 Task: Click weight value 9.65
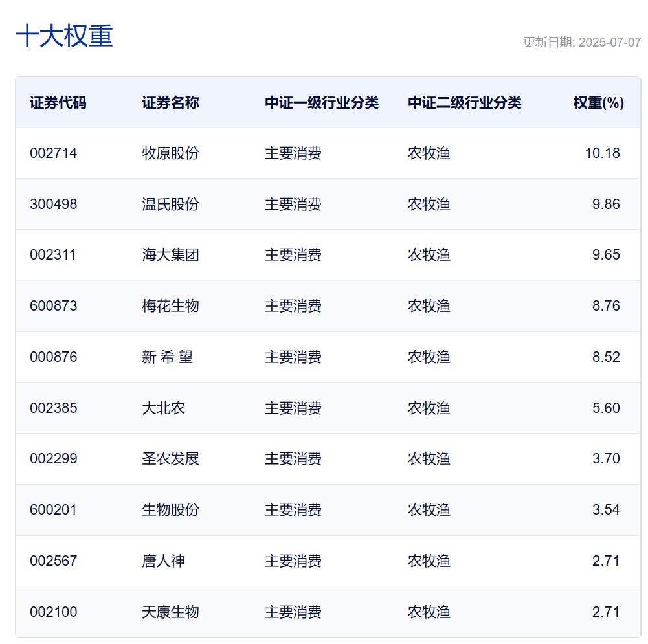(x=607, y=255)
